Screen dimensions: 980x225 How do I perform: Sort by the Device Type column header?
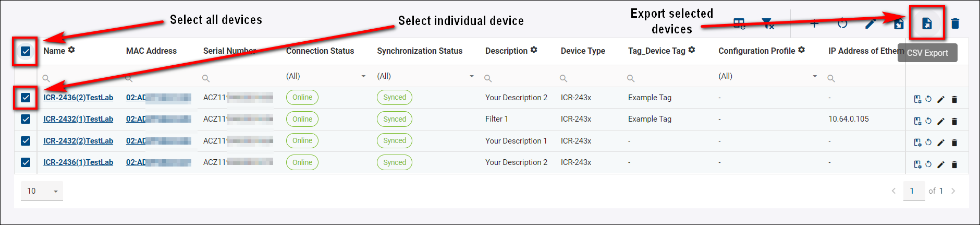point(583,51)
